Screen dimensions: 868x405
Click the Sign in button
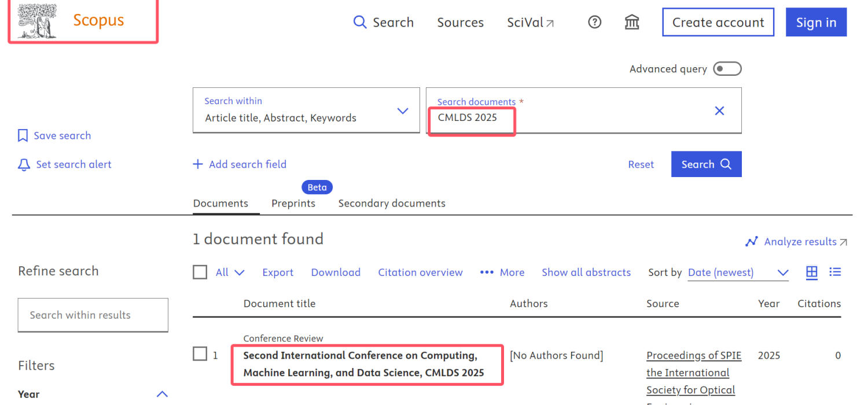(816, 23)
